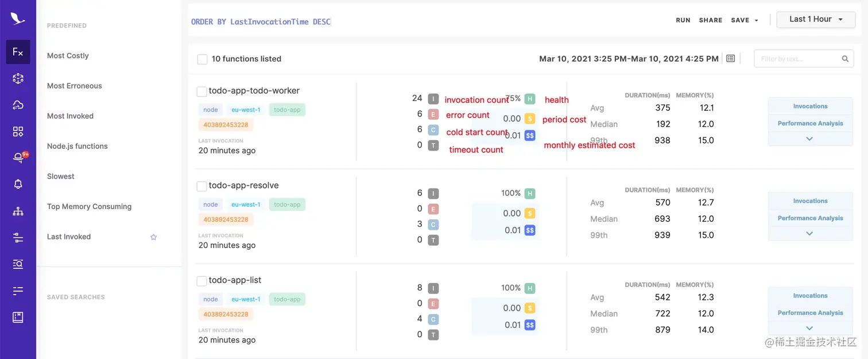The image size is (868, 359).
Task: Toggle the select-all functions checkbox
Action: [x=202, y=59]
